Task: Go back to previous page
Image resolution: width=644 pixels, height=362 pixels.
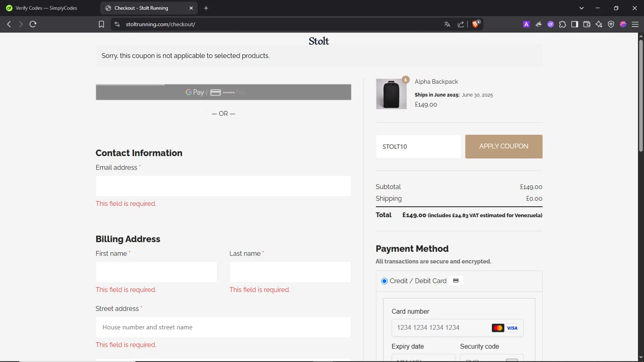Action: tap(9, 24)
